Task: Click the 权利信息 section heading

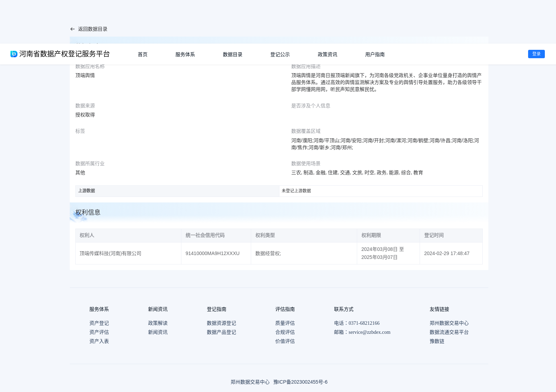Action: pos(88,213)
